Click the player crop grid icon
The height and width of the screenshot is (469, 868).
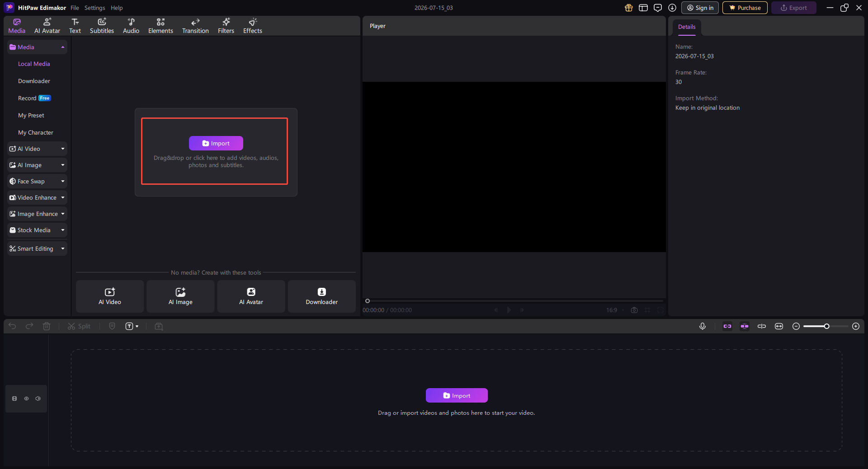[647, 310]
